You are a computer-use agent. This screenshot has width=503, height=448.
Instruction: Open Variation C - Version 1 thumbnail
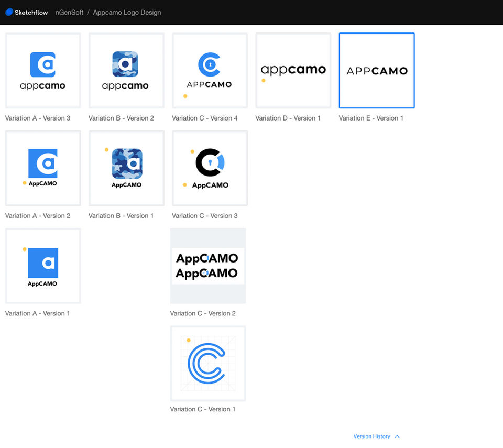coord(208,364)
